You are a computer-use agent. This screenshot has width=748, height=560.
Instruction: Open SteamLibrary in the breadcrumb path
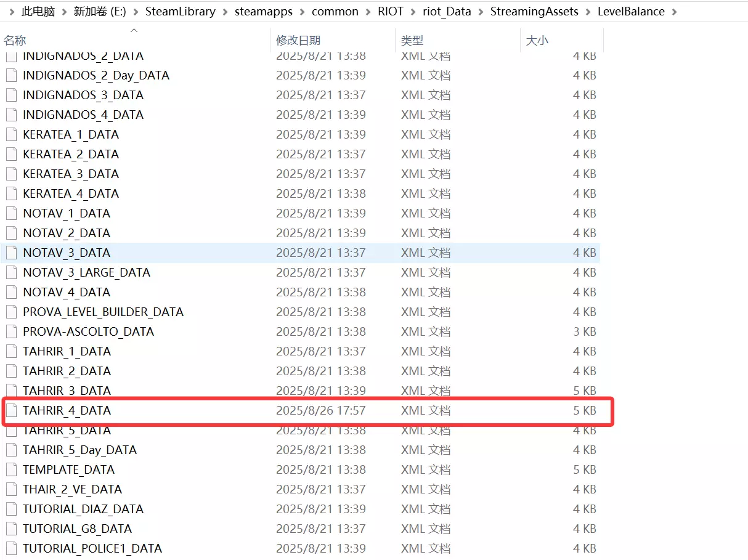click(x=181, y=12)
